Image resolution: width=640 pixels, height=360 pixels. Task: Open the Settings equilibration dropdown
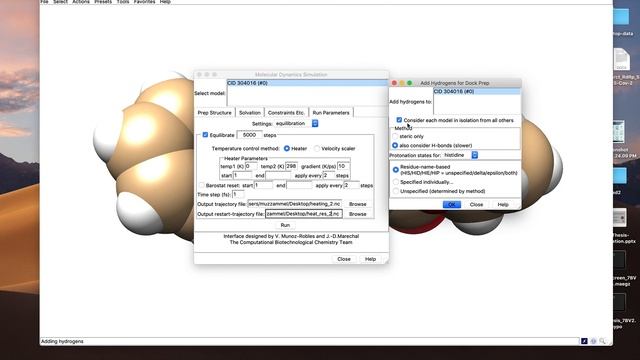[x=296, y=123]
